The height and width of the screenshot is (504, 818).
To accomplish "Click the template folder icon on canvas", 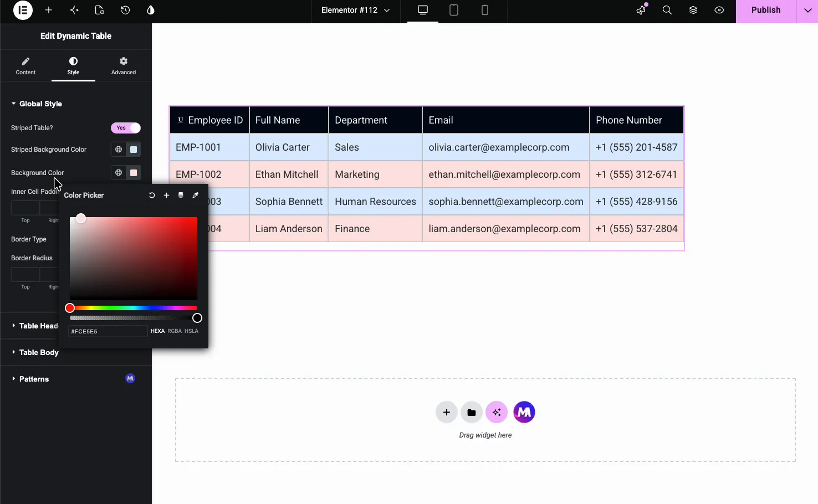I will click(472, 412).
